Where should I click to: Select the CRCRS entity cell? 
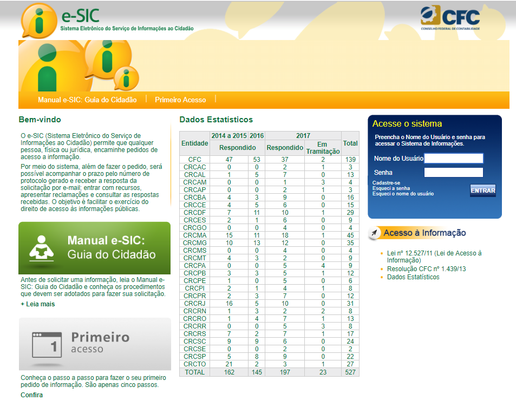click(195, 334)
